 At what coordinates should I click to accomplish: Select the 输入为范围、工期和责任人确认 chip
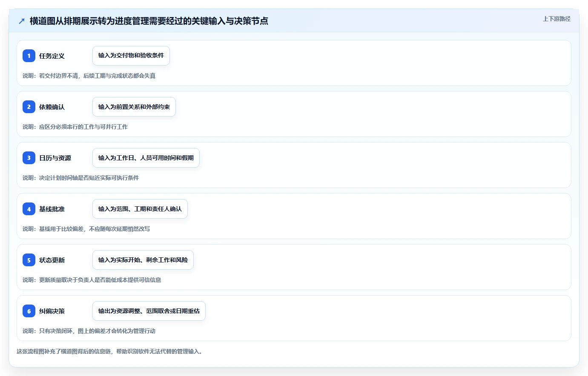coord(140,209)
